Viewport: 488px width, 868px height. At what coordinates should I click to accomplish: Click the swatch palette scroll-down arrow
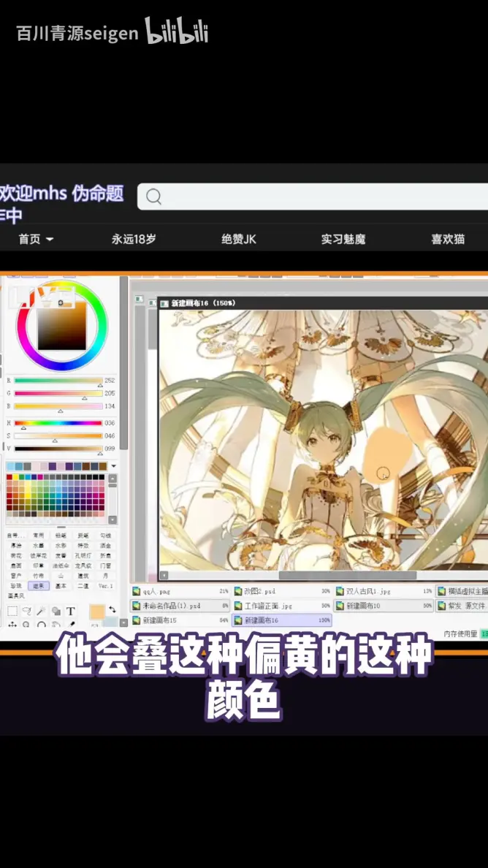click(113, 519)
